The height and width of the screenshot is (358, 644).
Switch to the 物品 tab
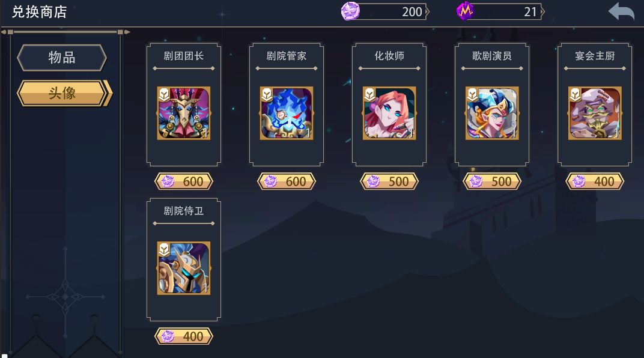(62, 58)
